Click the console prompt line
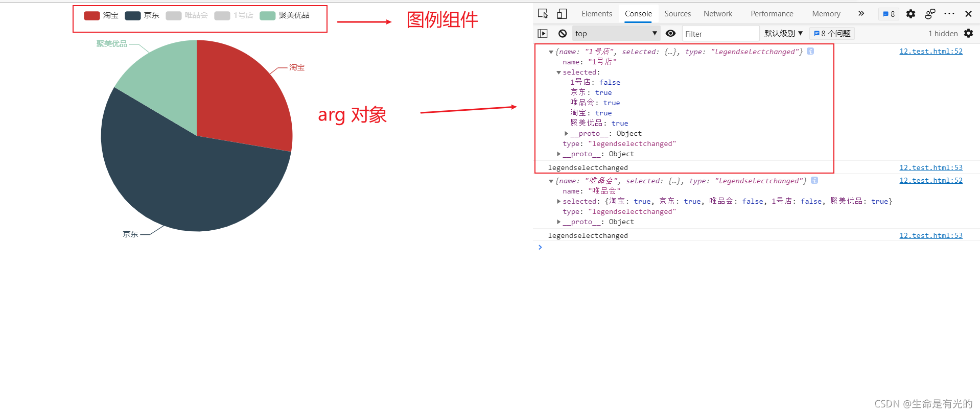 756,248
